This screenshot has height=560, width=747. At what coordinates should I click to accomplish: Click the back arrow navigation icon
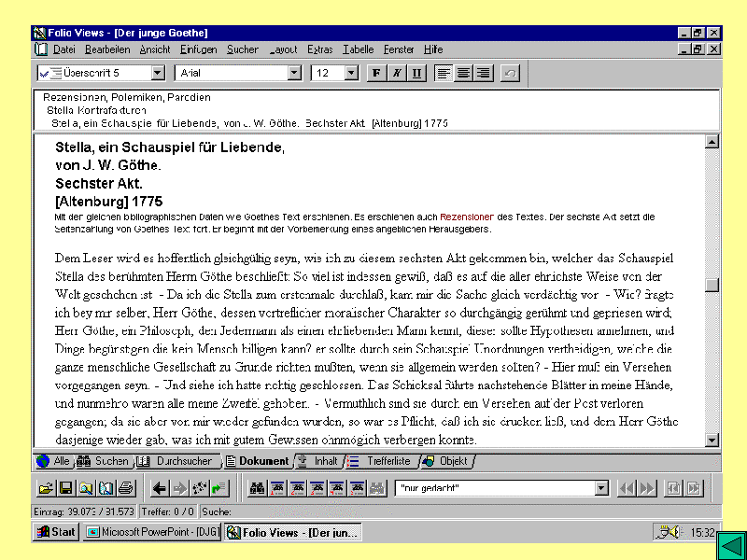160,488
